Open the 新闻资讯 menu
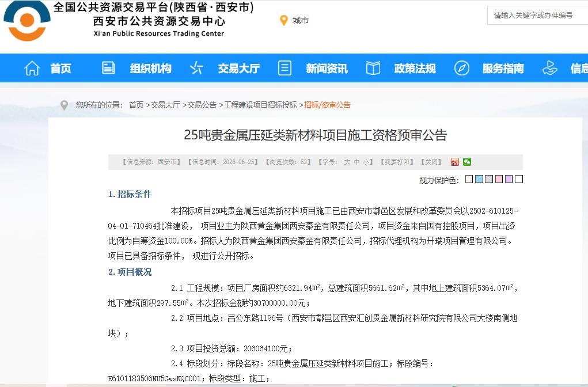Image resolution: width=588 pixels, height=387 pixels. (327, 69)
